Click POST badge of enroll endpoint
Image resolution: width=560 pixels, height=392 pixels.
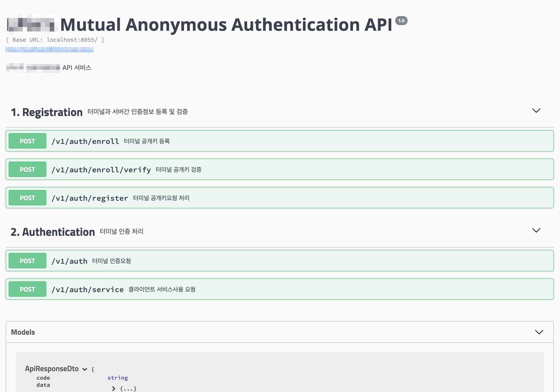[x=27, y=141]
